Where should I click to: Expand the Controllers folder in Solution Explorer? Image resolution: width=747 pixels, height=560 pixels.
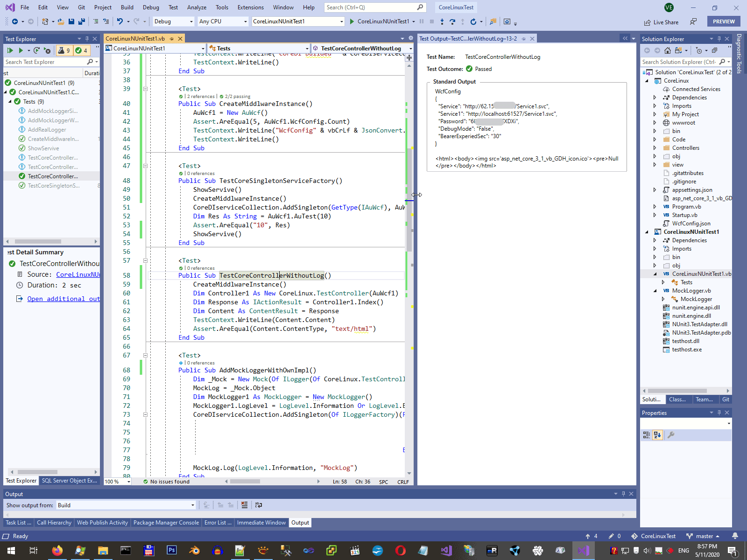coord(655,148)
